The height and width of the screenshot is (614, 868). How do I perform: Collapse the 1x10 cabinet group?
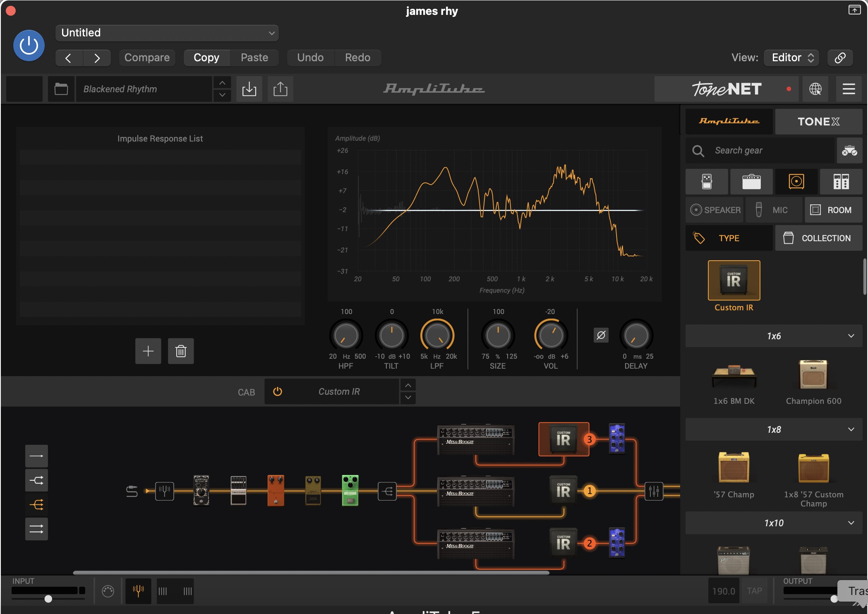pos(774,523)
